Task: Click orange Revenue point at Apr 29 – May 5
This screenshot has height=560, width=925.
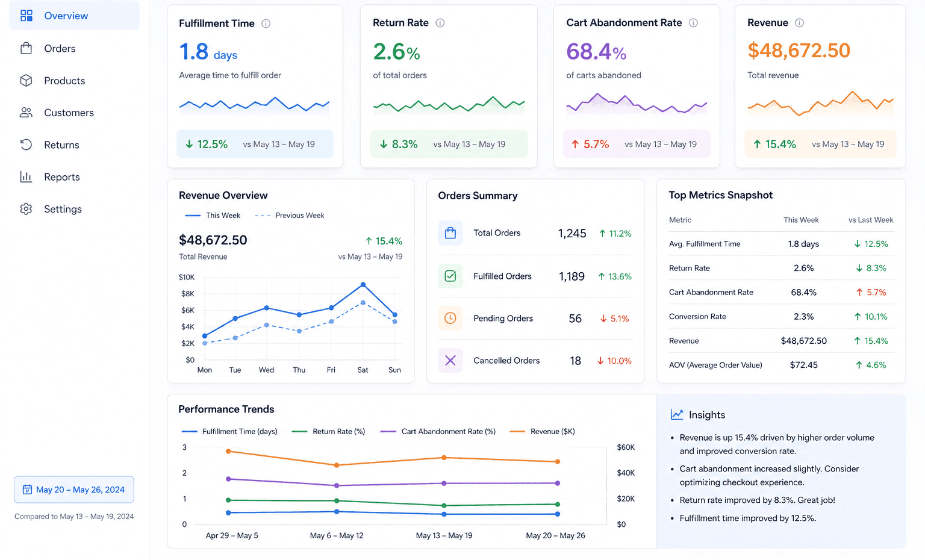Action: (228, 451)
